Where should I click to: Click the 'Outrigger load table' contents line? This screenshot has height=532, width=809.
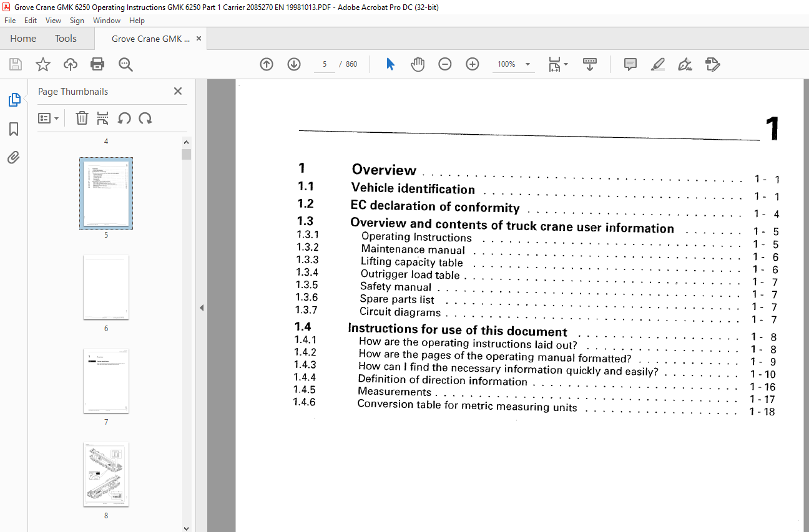click(410, 274)
